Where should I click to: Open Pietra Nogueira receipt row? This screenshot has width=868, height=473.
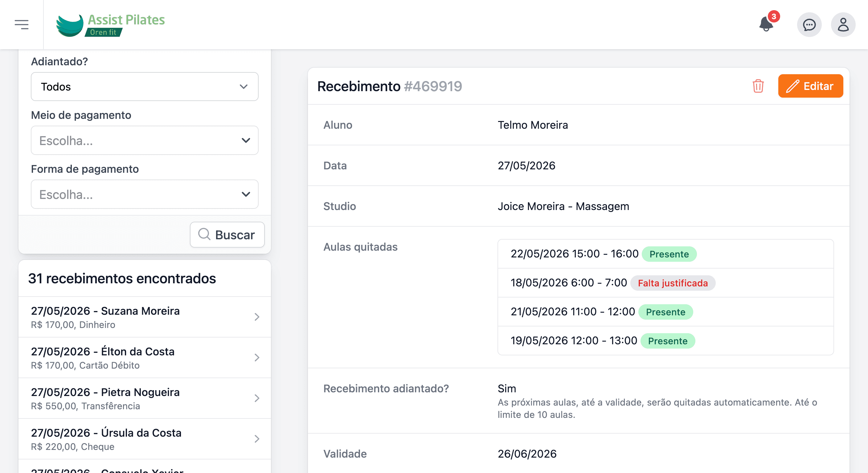point(145,398)
